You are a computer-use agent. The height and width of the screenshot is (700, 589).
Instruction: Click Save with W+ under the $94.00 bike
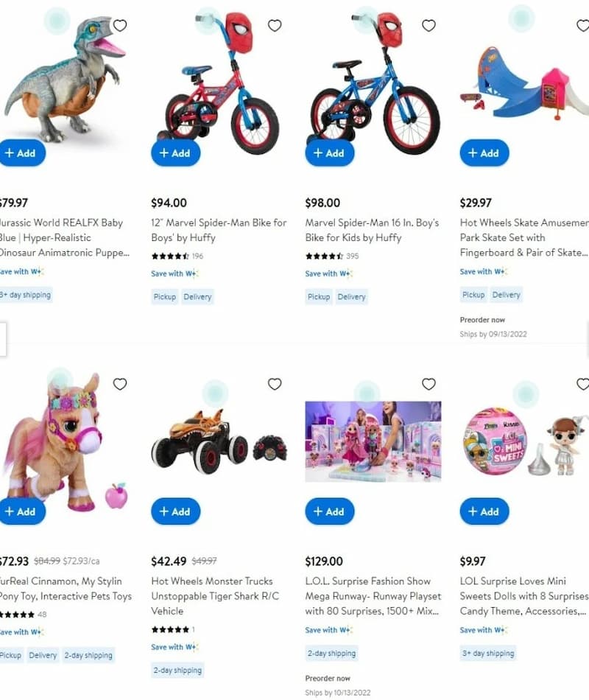coord(174,273)
